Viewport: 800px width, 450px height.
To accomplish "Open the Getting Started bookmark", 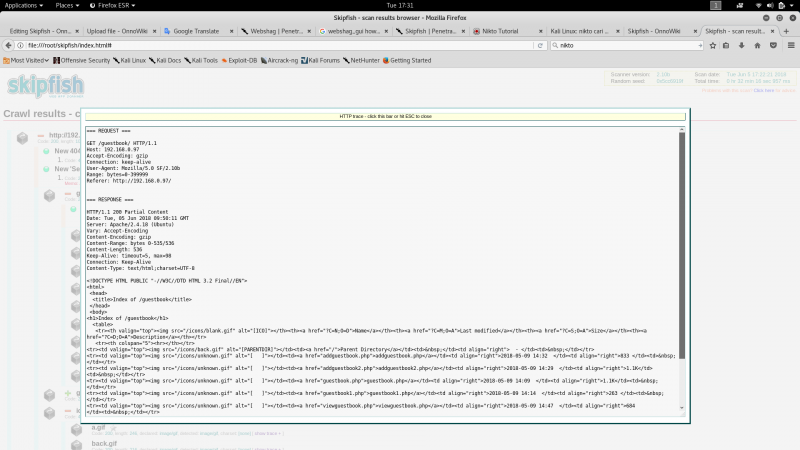I will coord(407,60).
